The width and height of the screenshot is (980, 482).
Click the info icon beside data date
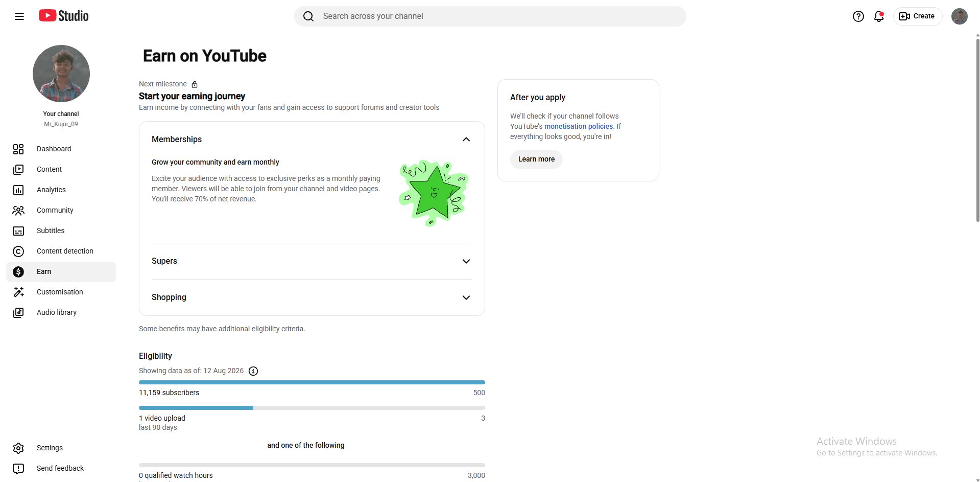[253, 371]
